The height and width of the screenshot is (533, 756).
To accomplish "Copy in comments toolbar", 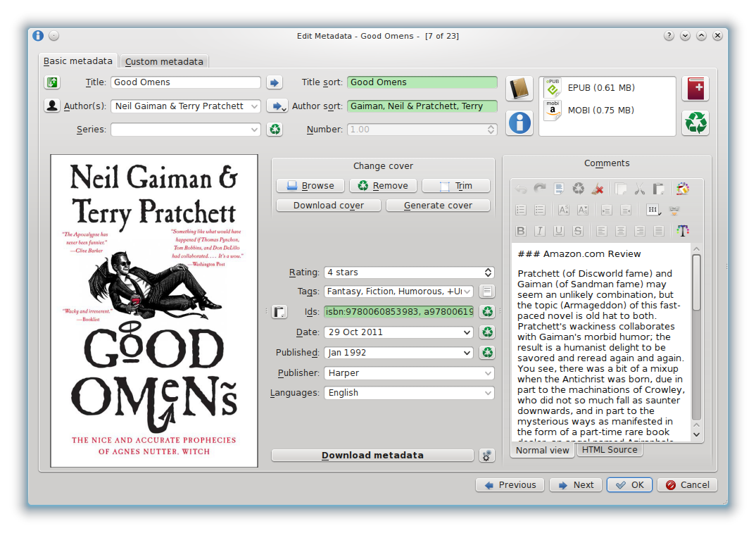I will click(x=621, y=189).
